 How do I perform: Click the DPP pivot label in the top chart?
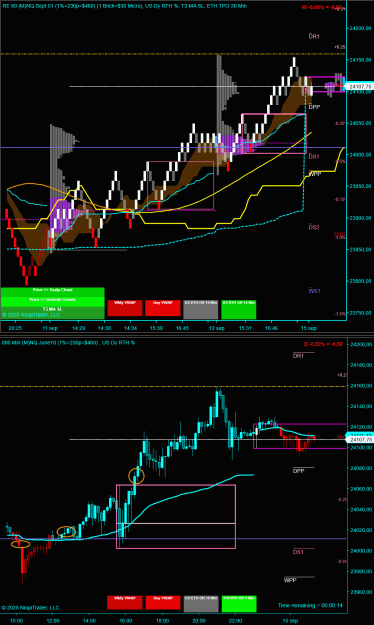click(314, 107)
